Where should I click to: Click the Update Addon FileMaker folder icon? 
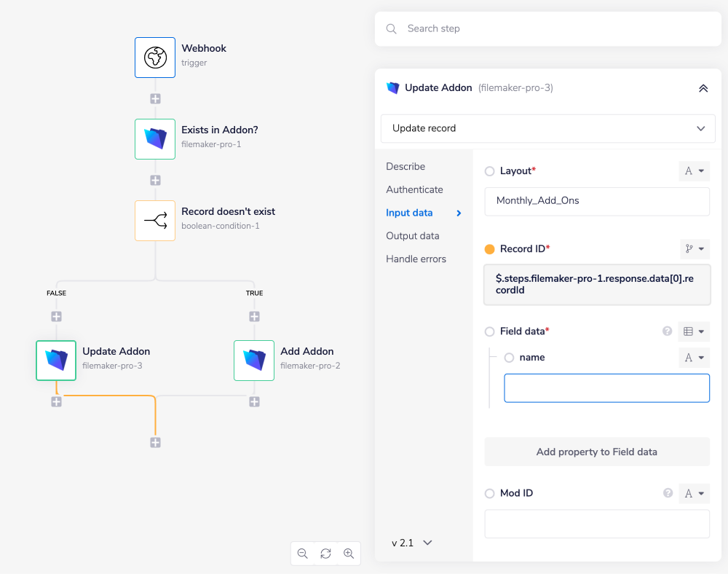56,360
